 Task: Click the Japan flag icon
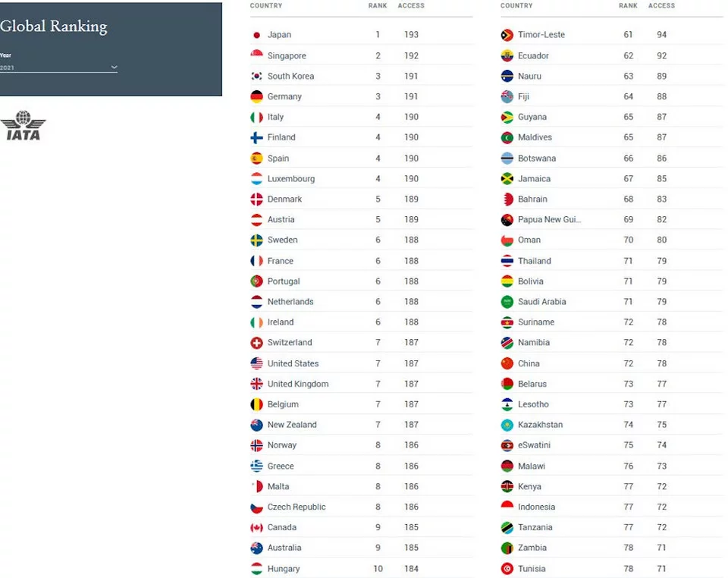point(256,35)
